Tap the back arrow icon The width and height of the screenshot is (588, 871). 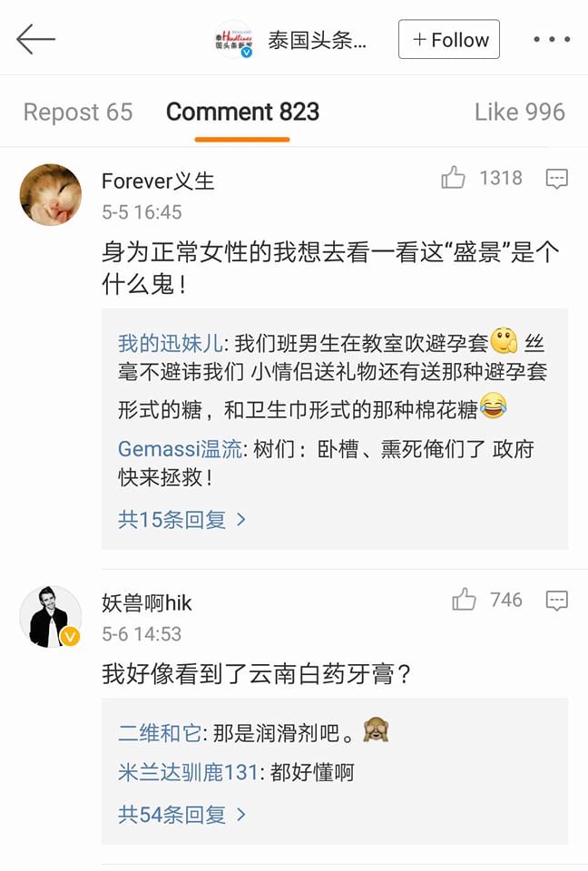point(36,40)
